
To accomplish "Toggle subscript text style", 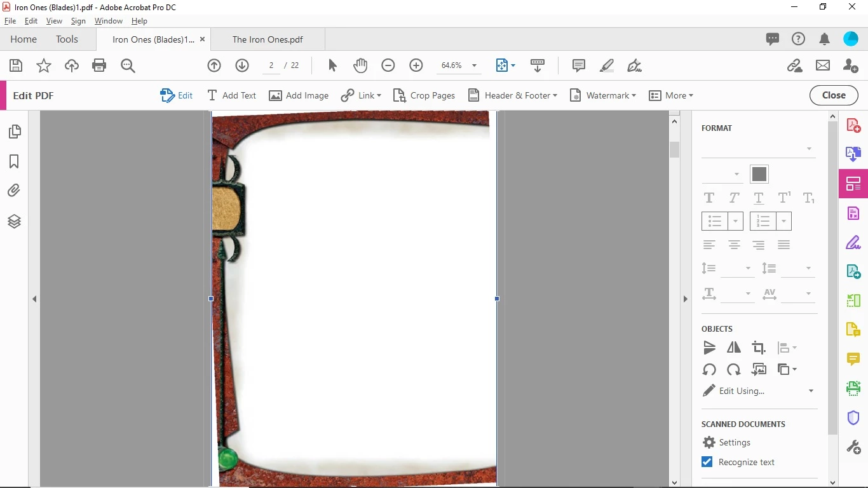I will click(x=809, y=198).
